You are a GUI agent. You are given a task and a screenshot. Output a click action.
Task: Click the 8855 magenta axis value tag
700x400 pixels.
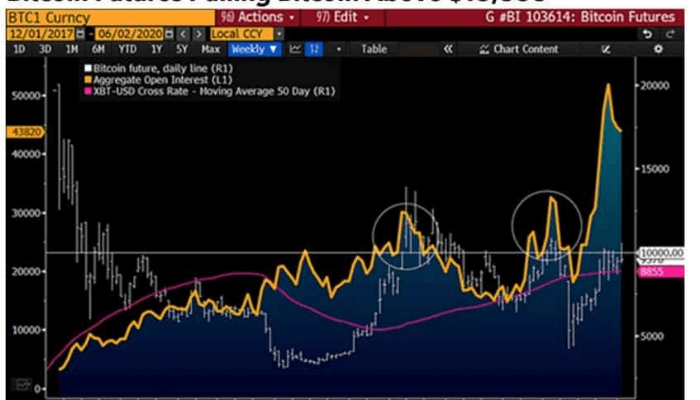(x=660, y=272)
